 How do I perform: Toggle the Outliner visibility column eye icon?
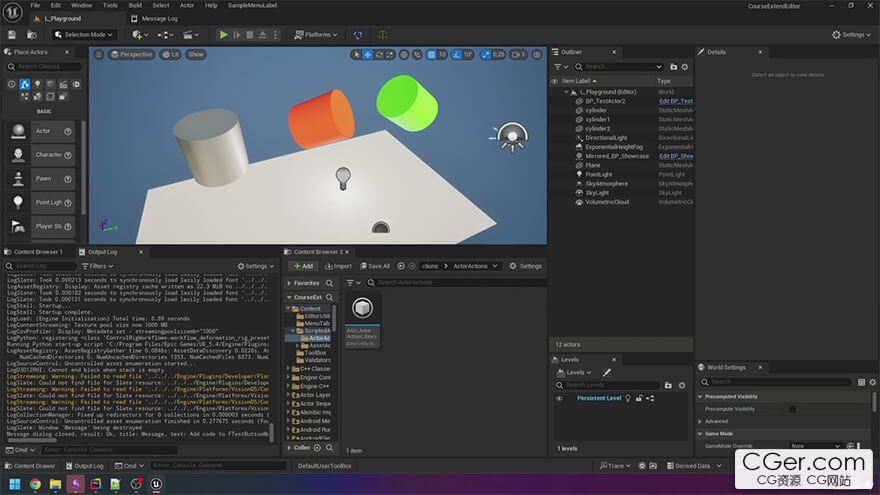pyautogui.click(x=555, y=81)
